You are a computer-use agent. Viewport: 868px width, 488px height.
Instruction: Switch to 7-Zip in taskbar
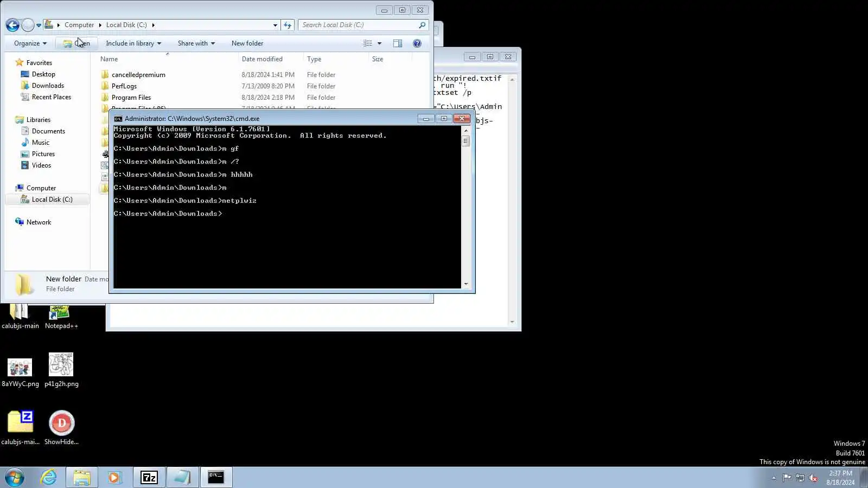(x=149, y=477)
